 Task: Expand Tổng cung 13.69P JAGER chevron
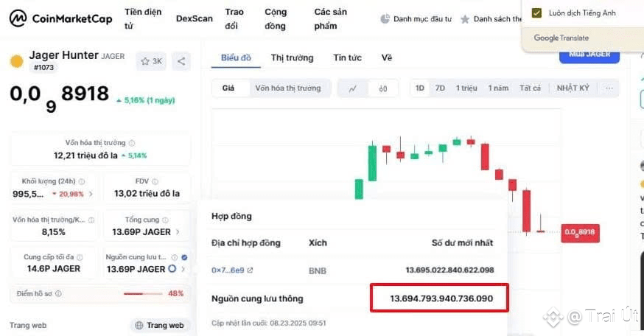[x=178, y=232]
